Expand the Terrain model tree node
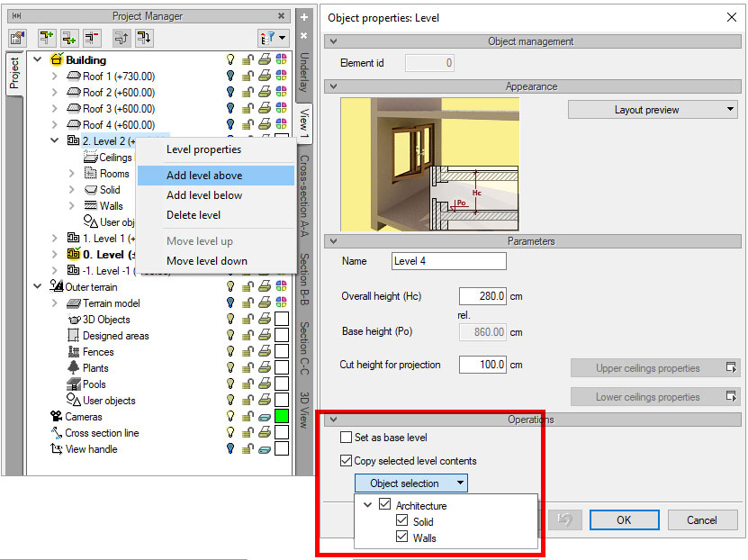The width and height of the screenshot is (748, 560). point(54,303)
